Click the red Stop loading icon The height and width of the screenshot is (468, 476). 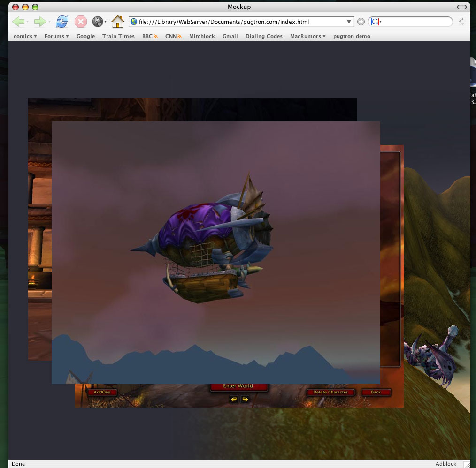81,22
